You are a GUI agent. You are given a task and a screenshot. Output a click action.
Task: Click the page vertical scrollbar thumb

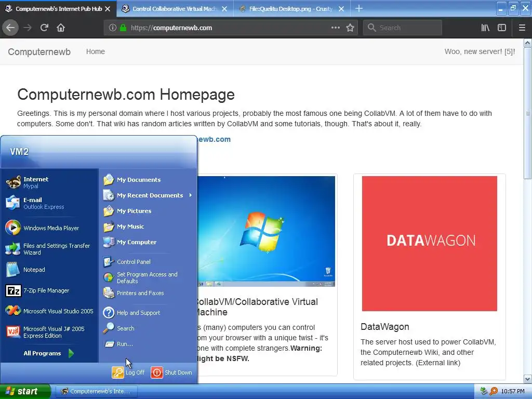(x=528, y=113)
